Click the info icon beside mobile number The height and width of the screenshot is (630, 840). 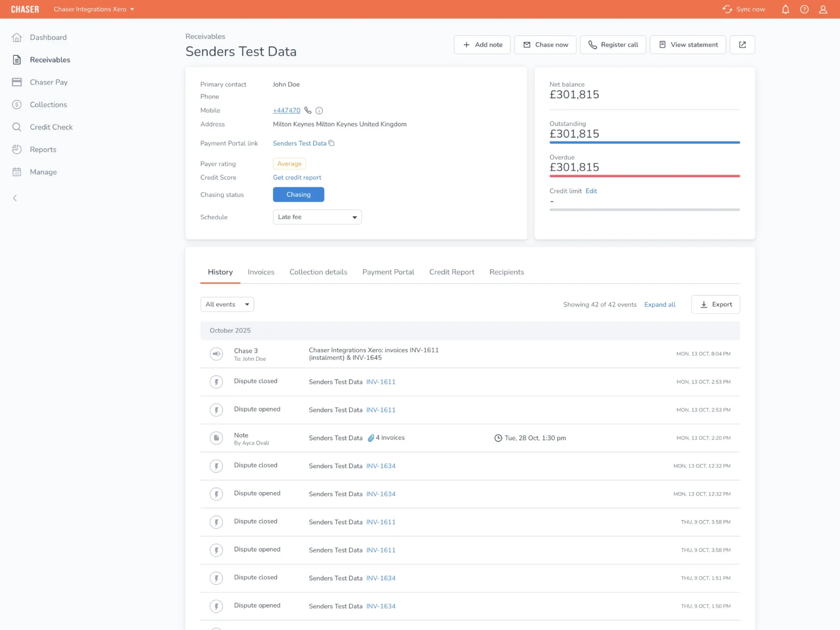pos(319,111)
